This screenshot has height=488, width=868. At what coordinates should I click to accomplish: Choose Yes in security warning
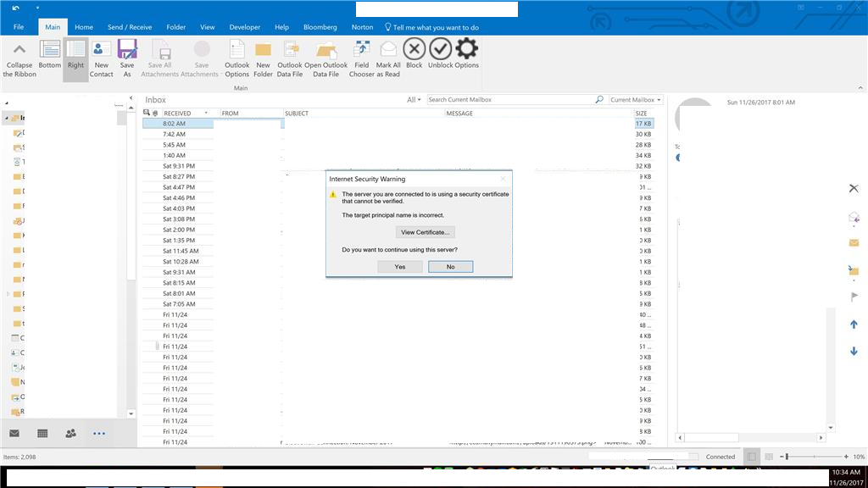click(x=400, y=267)
